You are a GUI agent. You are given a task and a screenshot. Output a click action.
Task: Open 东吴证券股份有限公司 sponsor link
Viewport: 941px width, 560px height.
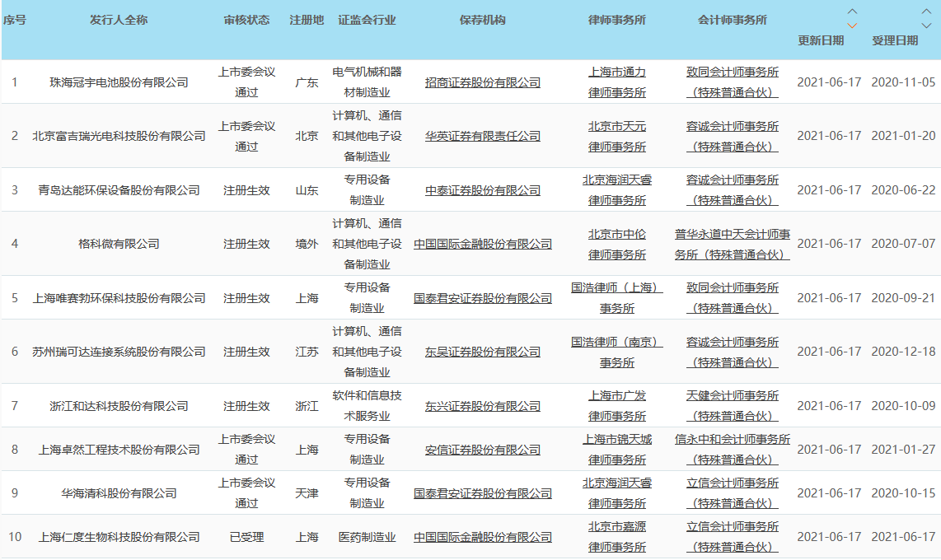[483, 352]
